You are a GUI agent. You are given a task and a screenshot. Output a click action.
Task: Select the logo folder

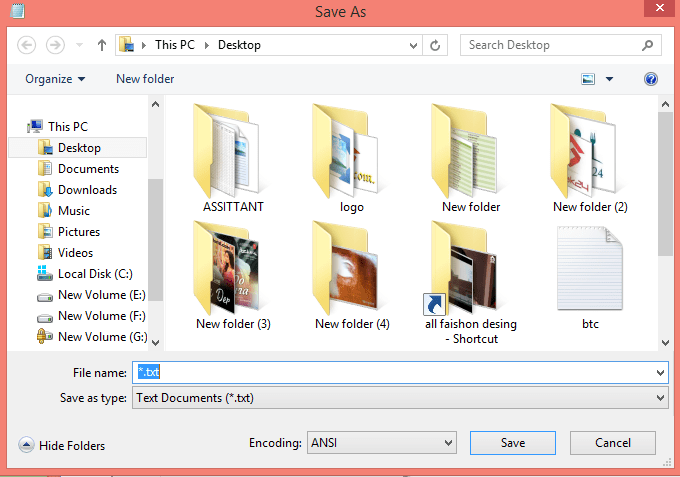[352, 158]
